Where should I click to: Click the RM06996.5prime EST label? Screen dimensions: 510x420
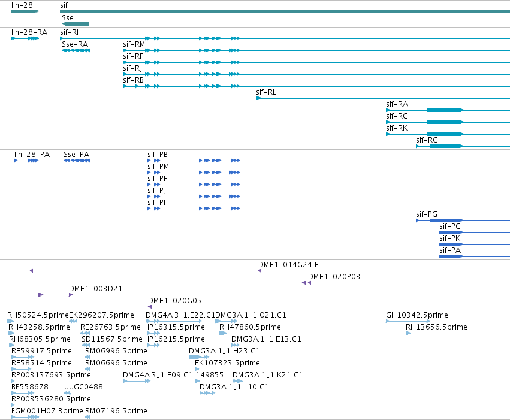pyautogui.click(x=116, y=352)
